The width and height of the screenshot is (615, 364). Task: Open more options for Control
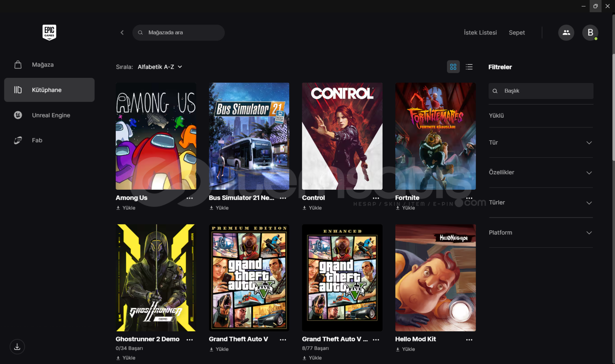click(376, 198)
